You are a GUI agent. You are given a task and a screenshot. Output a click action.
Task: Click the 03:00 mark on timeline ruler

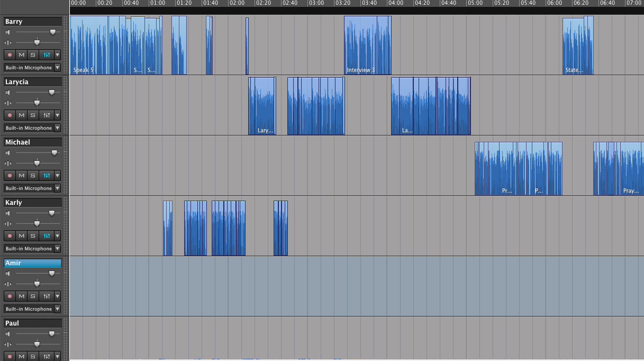tap(316, 3)
